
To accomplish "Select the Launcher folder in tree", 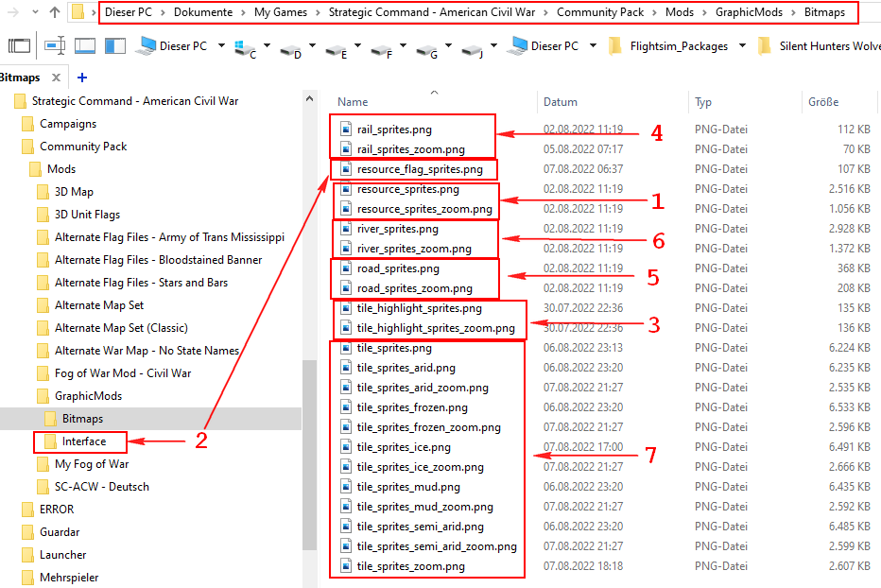I will click(x=63, y=555).
